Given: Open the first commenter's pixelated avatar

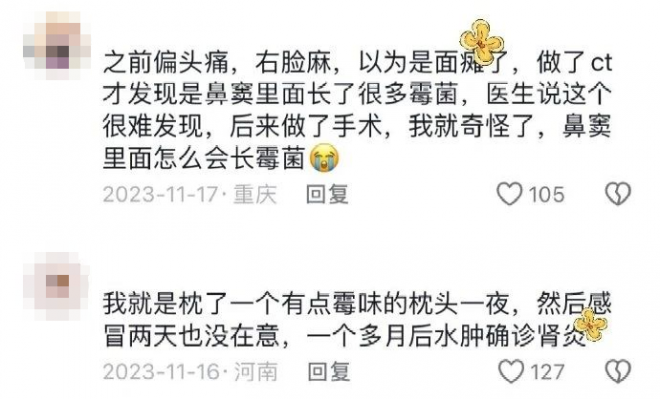Looking at the screenshot, I should tap(57, 45).
